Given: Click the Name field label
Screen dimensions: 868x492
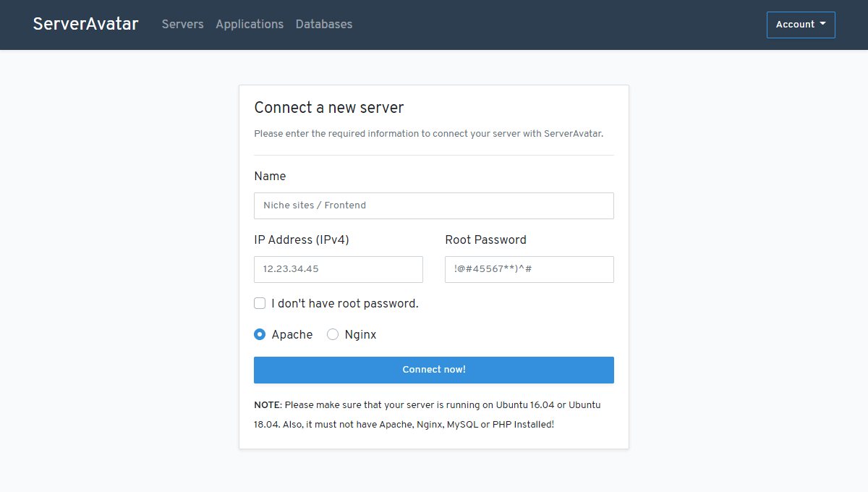Looking at the screenshot, I should tap(270, 176).
